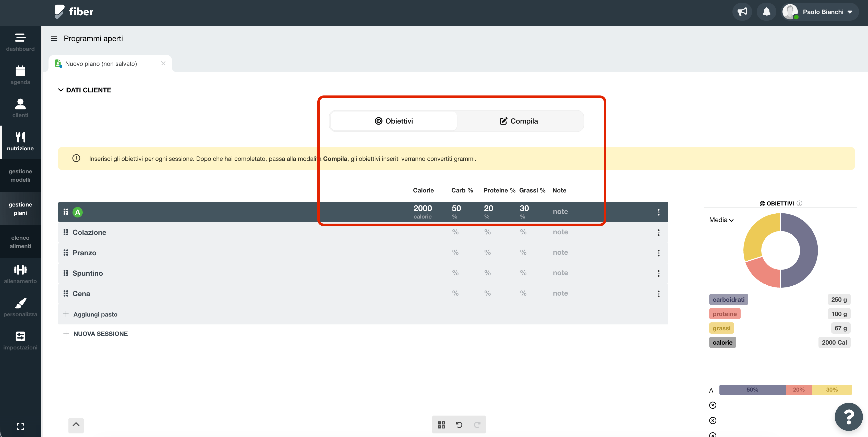This screenshot has width=868, height=437.
Task: Open elenco alimenti submenu item
Action: [20, 242]
